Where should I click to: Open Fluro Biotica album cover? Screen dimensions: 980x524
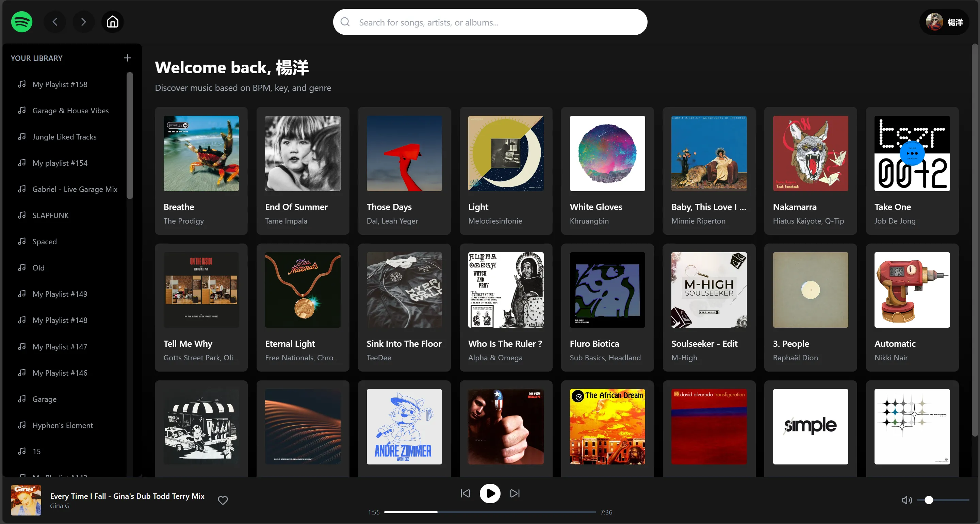tap(607, 290)
